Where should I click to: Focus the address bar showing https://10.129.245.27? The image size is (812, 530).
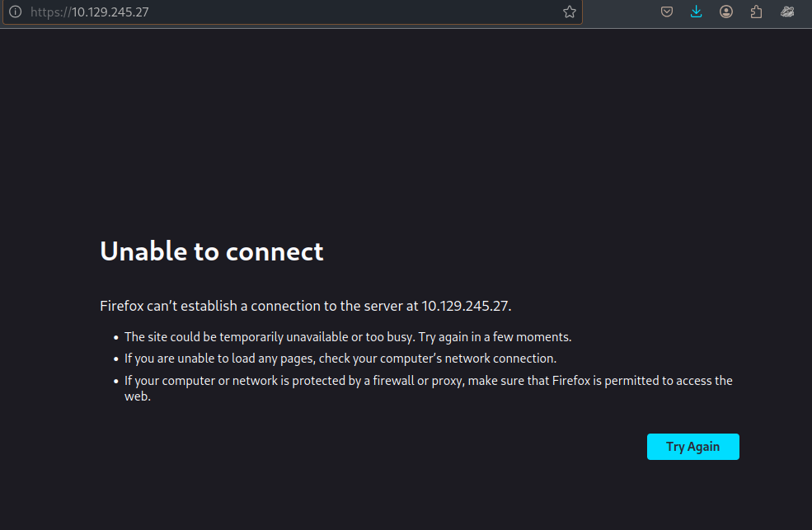pyautogui.click(x=293, y=12)
